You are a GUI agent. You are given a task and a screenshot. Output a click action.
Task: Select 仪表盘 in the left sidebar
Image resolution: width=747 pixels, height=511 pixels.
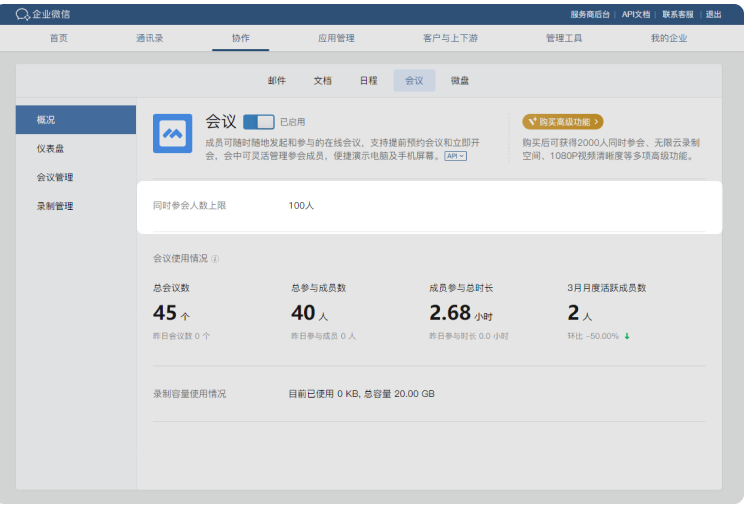pyautogui.click(x=50, y=148)
